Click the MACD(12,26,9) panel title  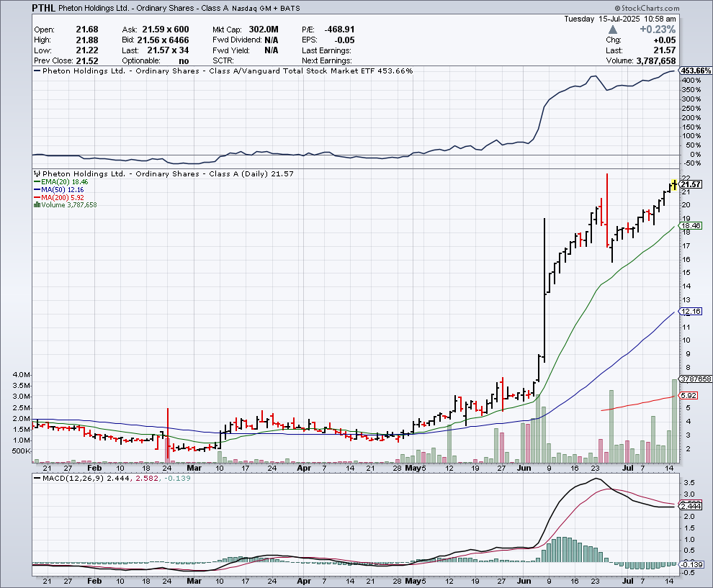pyautogui.click(x=73, y=478)
